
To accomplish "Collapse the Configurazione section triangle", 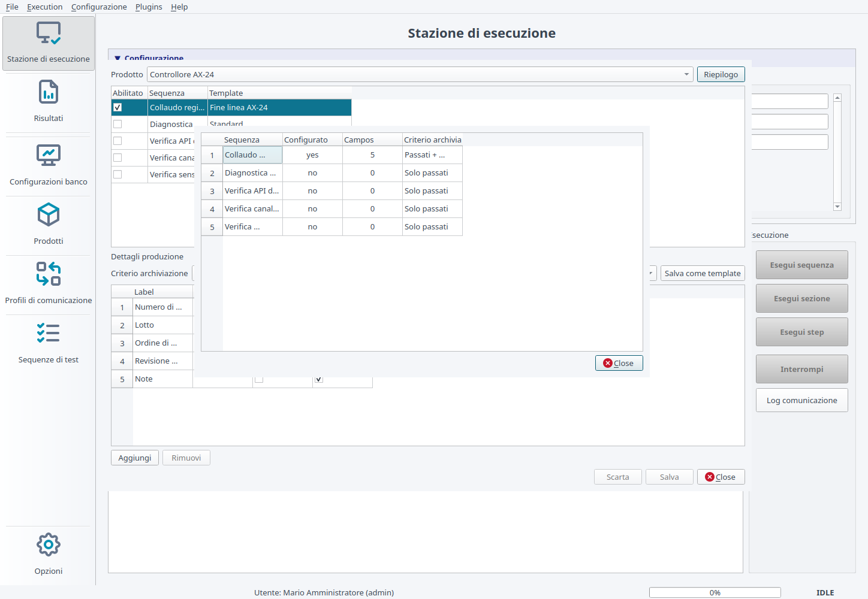I will (x=117, y=58).
